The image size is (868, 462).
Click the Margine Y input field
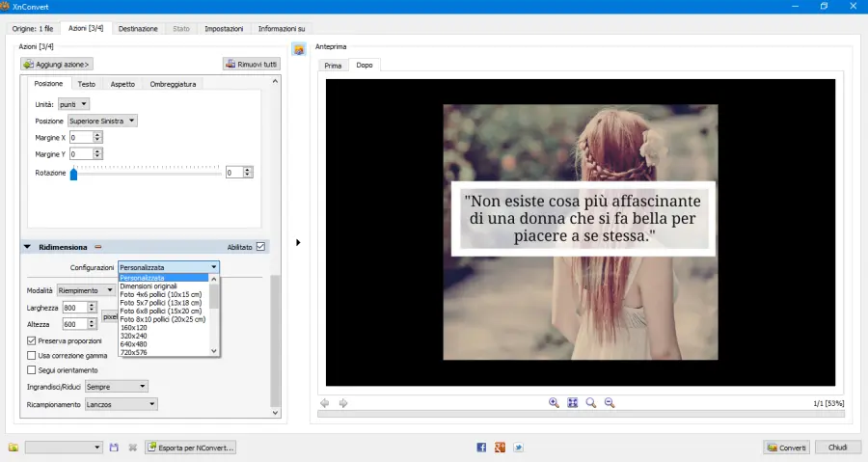[x=81, y=153]
